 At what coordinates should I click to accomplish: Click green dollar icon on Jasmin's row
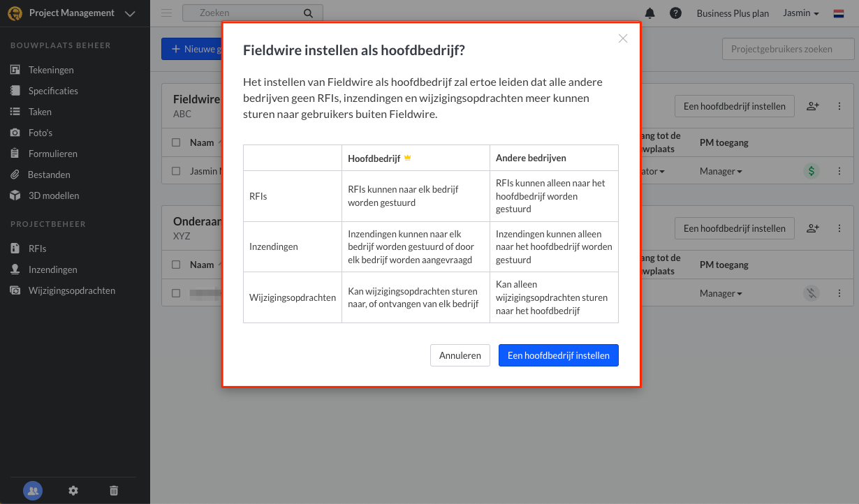pyautogui.click(x=811, y=171)
